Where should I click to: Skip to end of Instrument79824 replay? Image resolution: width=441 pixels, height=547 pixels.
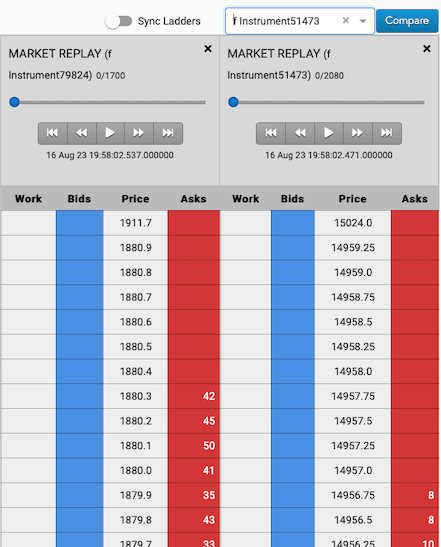[168, 133]
